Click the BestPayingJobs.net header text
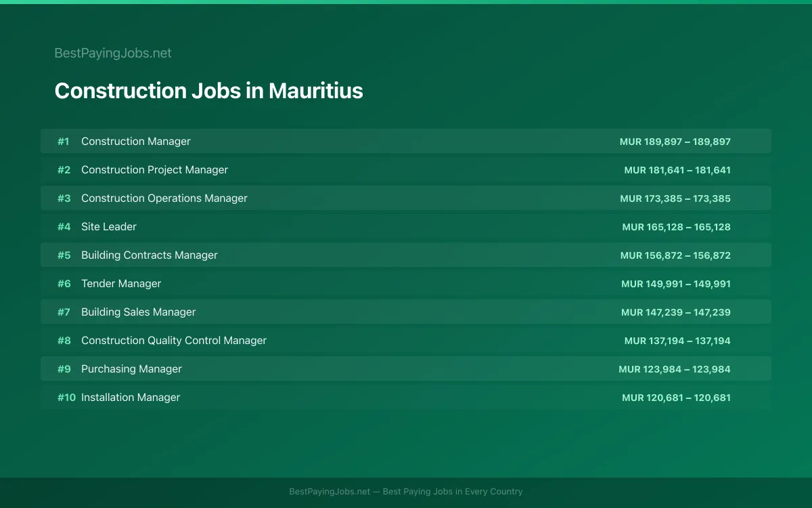Screen dimensions: 812x508 point(113,53)
